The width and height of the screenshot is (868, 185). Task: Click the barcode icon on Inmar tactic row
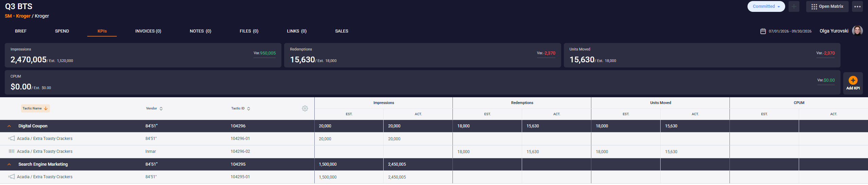[12, 151]
